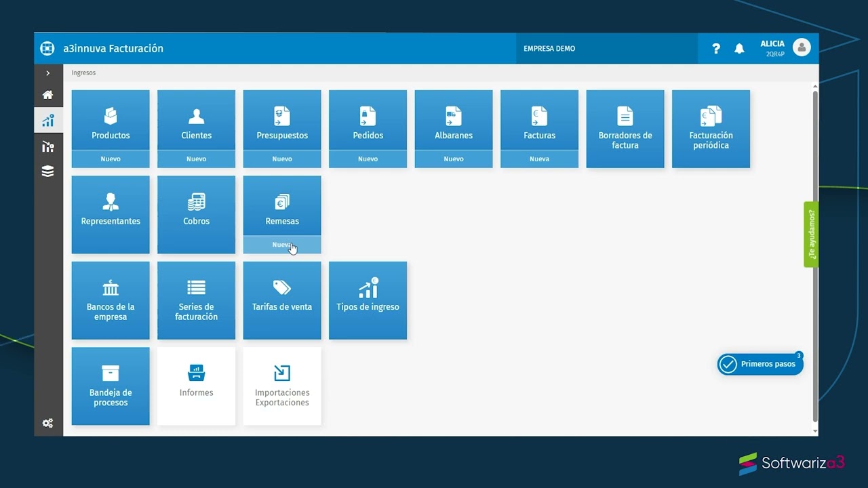Screen dimensions: 868x488
Task: Open the notifications bell
Action: point(739,49)
